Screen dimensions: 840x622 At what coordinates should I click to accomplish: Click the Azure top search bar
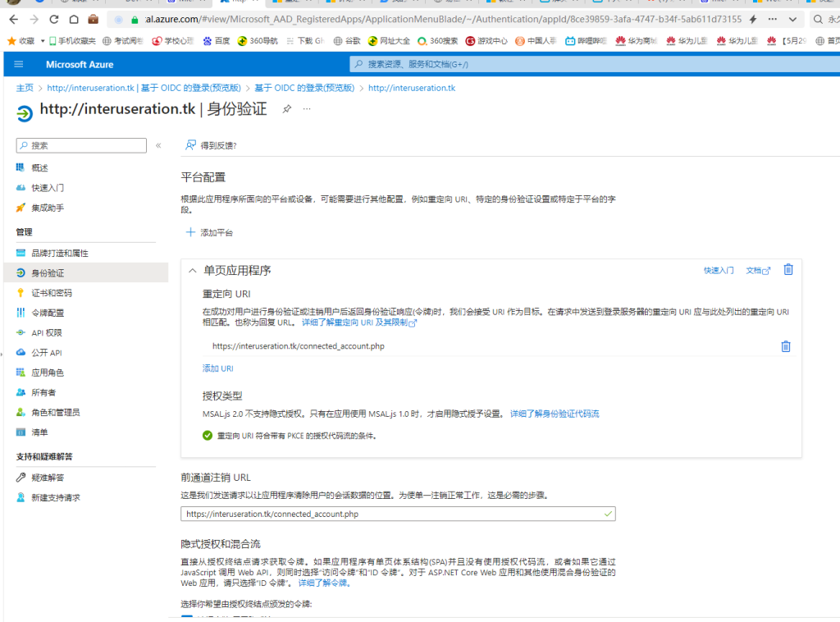click(595, 64)
